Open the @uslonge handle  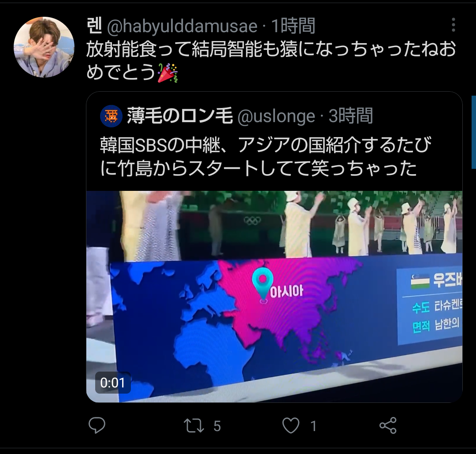click(x=276, y=116)
